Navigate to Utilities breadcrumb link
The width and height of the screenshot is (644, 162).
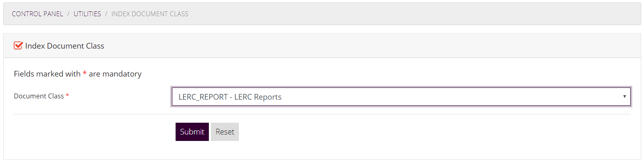87,14
